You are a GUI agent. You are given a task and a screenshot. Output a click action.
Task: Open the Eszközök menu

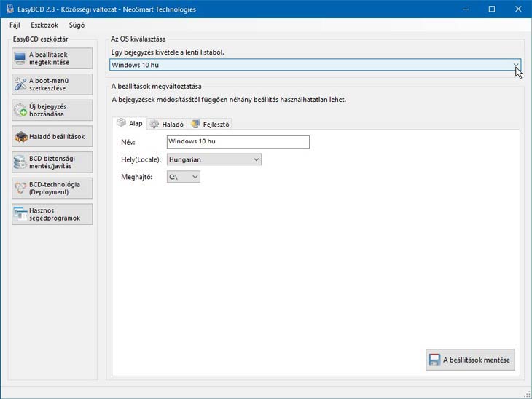click(44, 25)
